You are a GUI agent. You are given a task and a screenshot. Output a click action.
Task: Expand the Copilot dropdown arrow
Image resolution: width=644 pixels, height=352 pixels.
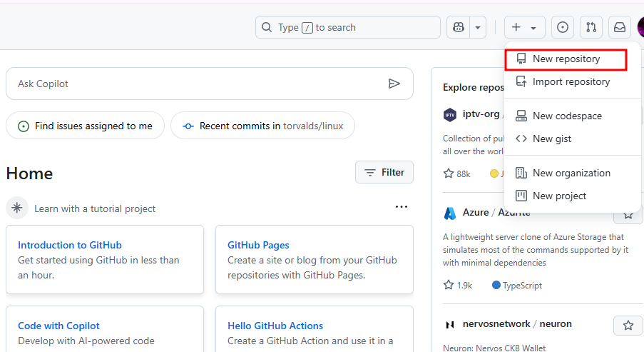[478, 28]
